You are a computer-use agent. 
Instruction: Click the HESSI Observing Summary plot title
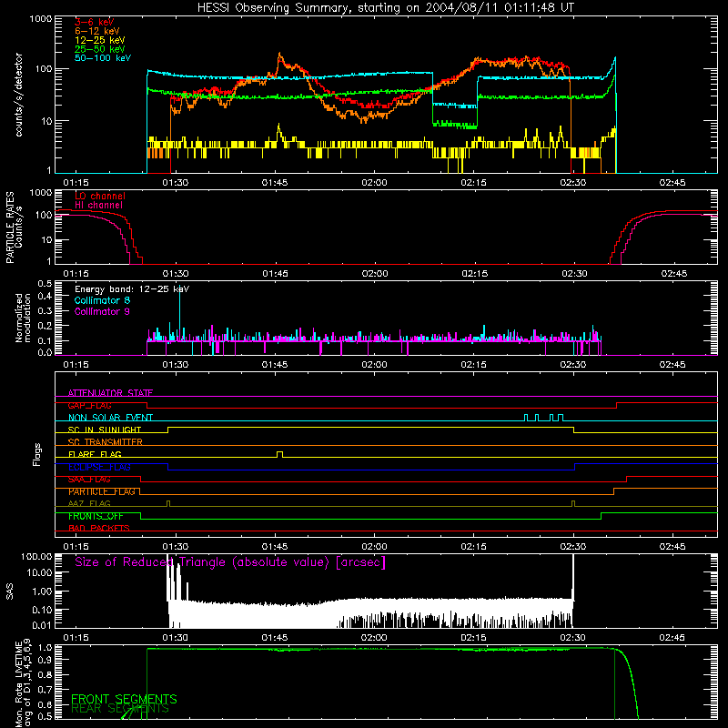pos(385,7)
